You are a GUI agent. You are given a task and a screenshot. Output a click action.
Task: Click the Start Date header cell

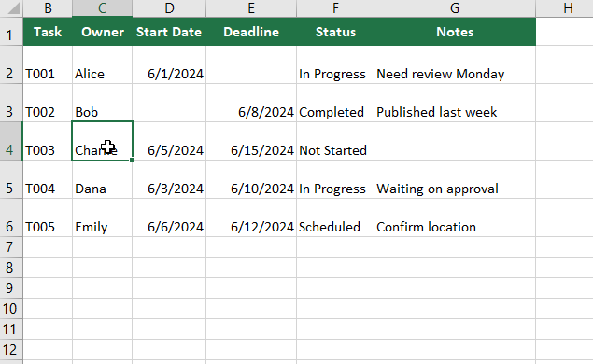(x=169, y=32)
